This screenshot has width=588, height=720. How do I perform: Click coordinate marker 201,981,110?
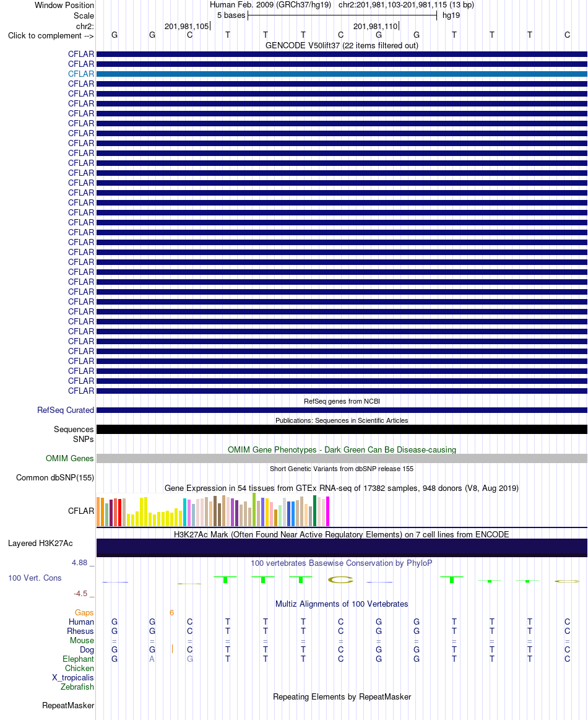[x=375, y=26]
